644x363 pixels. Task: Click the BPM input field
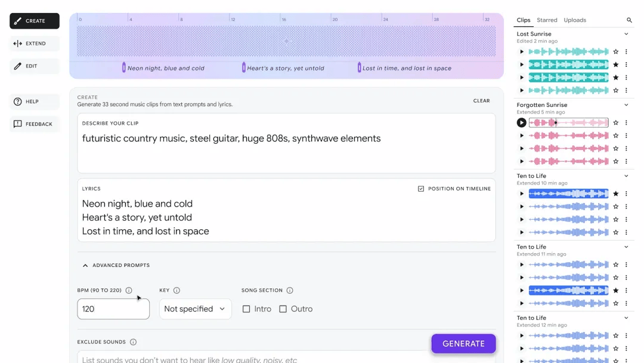[x=113, y=309]
